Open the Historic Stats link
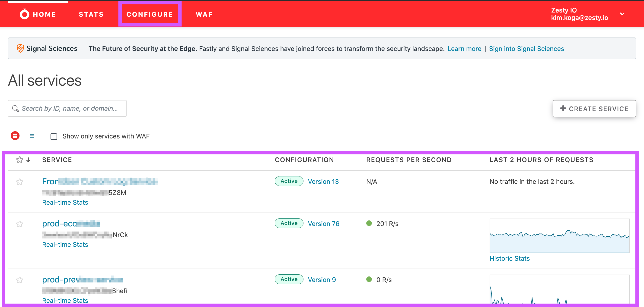 pos(510,258)
